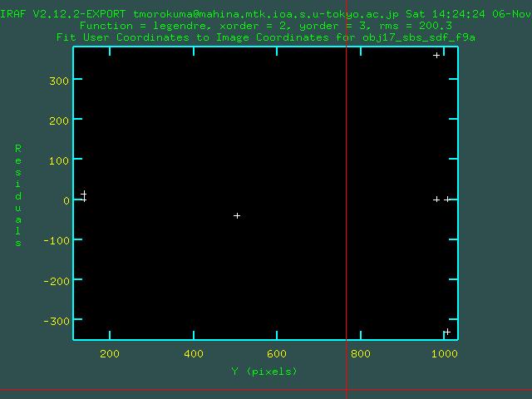
Task: Click the y-axis label '-200'
Action: point(57,281)
